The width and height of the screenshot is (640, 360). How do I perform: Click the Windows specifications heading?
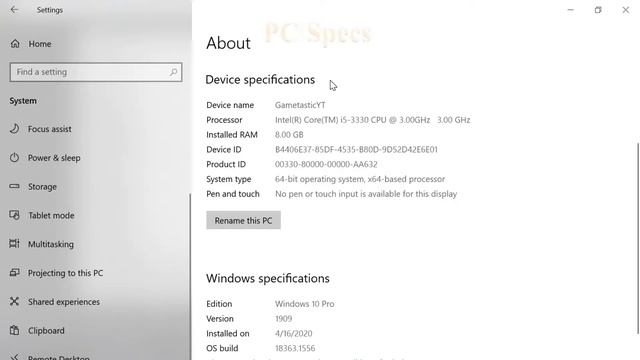tap(268, 278)
